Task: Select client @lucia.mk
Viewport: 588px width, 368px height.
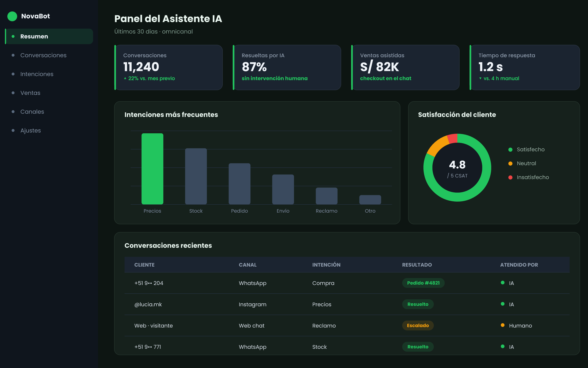Action: pyautogui.click(x=148, y=304)
